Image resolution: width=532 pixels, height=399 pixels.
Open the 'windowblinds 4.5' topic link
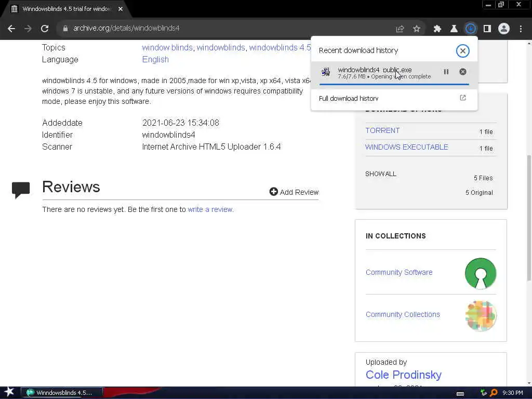coord(280,47)
